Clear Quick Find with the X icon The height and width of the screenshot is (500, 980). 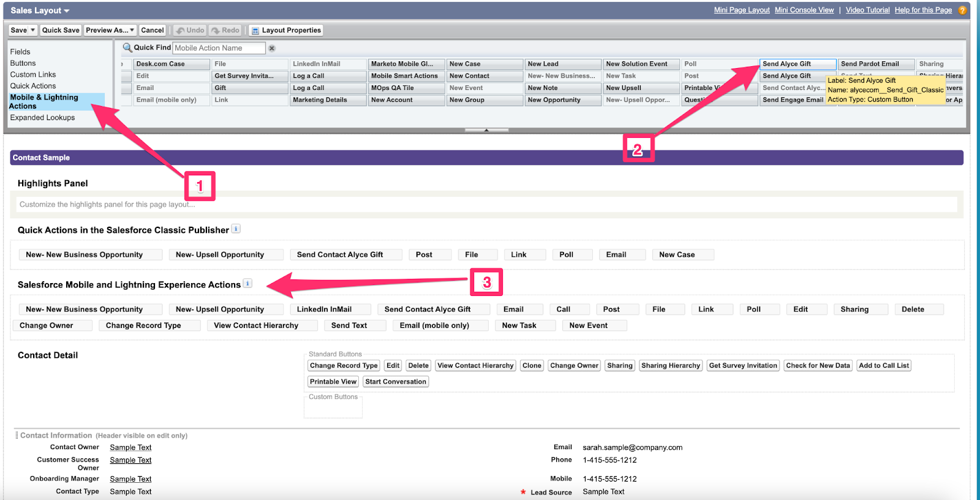(x=272, y=48)
